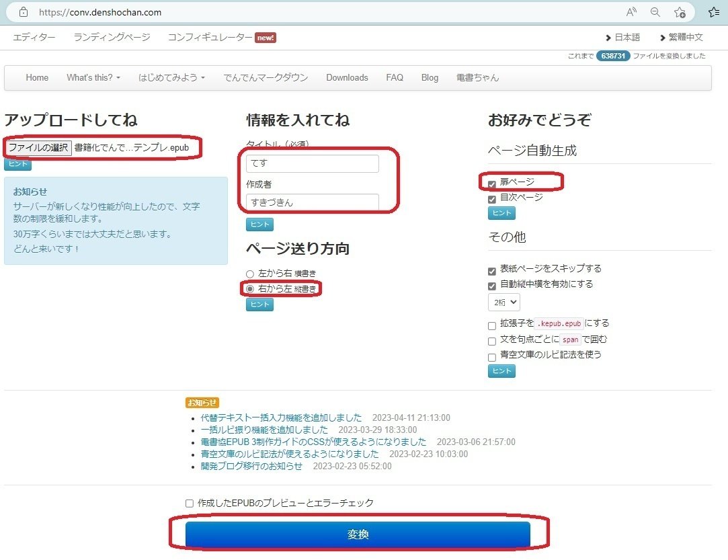
Task: Activate the Read Aloud icon in the browser toolbar
Action: point(631,11)
